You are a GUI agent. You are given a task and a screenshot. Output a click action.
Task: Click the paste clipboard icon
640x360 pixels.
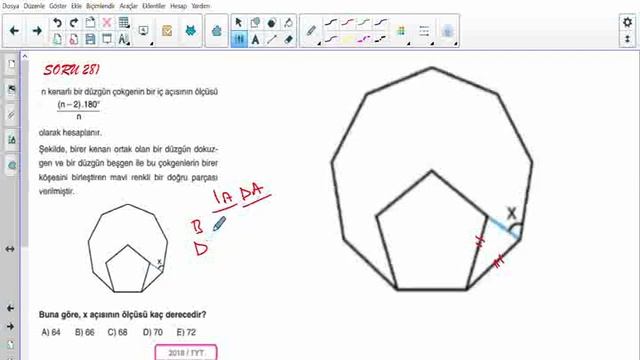[90, 22]
